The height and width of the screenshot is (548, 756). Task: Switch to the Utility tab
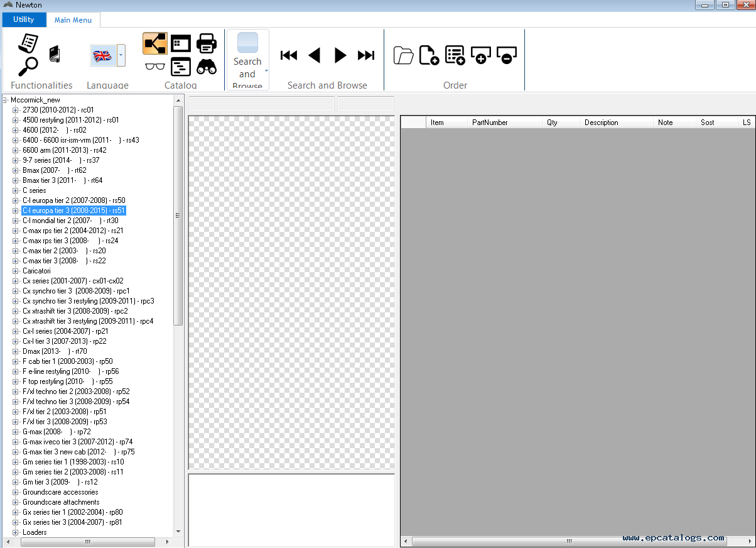click(24, 19)
